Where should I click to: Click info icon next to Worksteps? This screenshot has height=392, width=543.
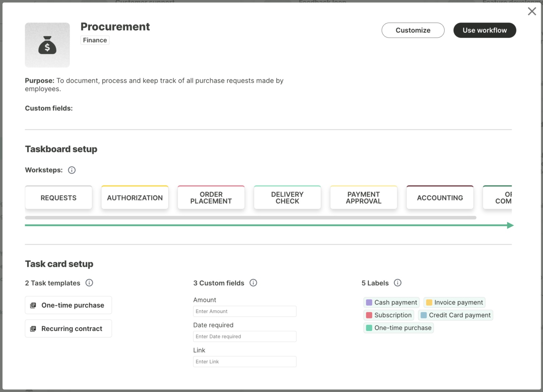(72, 170)
